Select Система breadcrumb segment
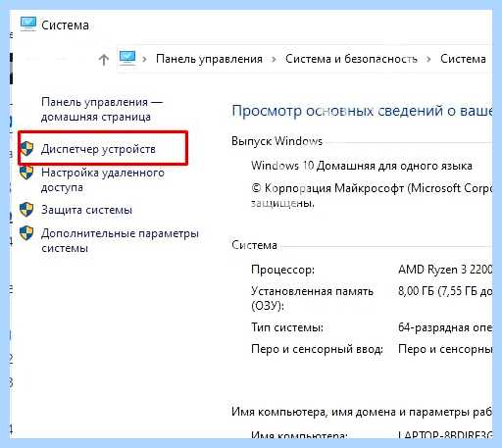 click(x=463, y=59)
